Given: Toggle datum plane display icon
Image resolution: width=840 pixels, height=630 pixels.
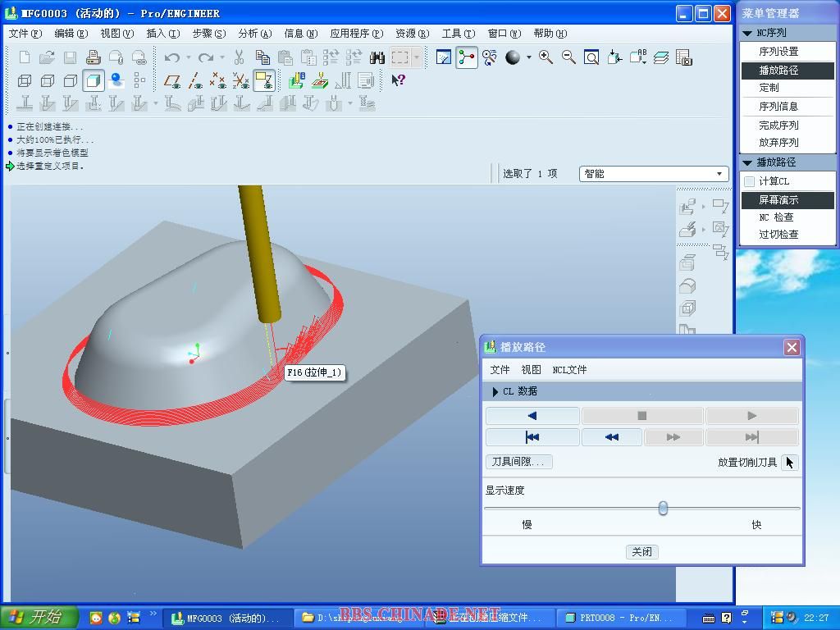Looking at the screenshot, I should point(172,80).
